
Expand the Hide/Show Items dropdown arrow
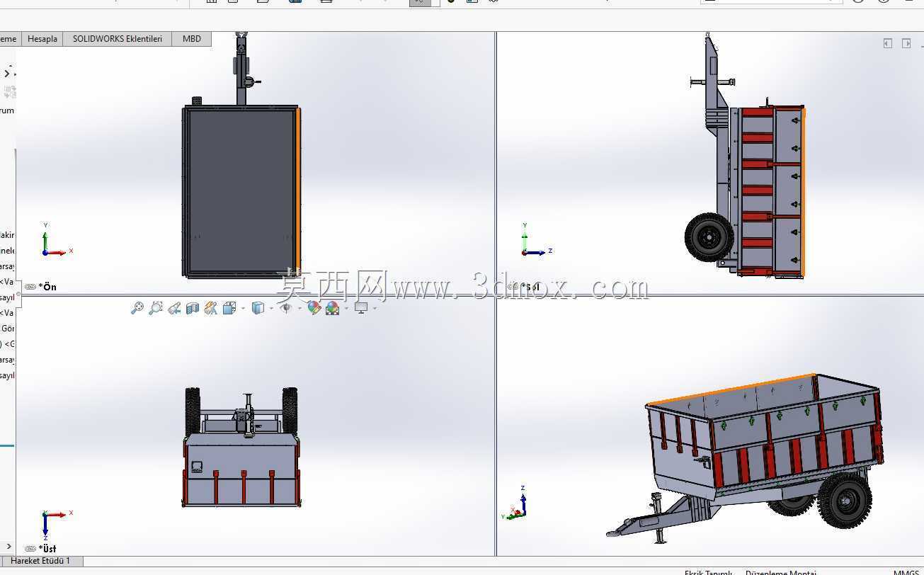click(300, 309)
